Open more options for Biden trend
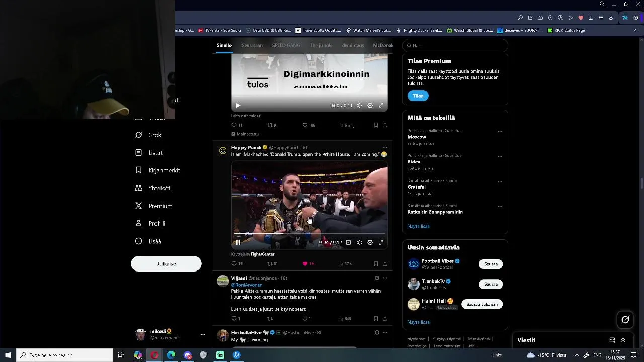This screenshot has width=644, height=362. coord(500,156)
